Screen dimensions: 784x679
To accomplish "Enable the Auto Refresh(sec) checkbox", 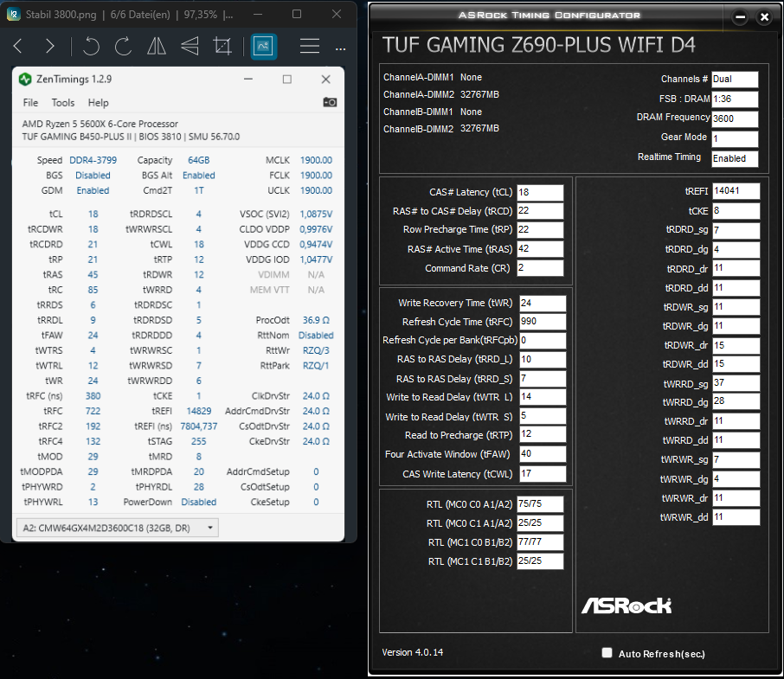I will [x=607, y=652].
